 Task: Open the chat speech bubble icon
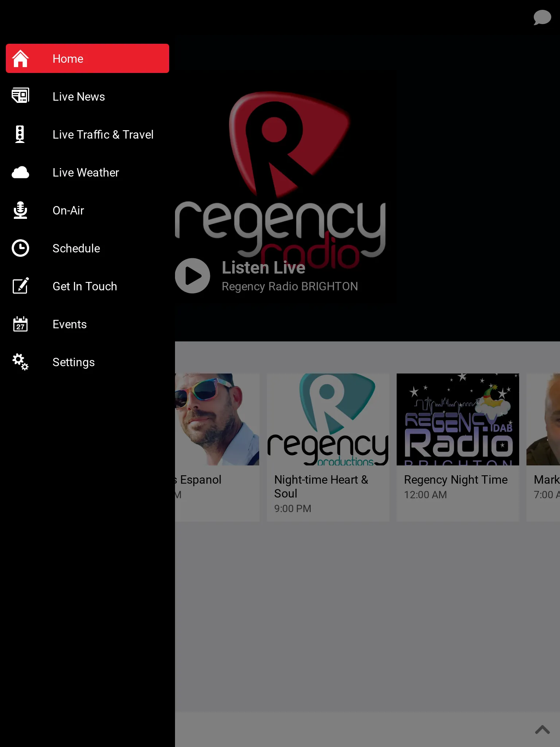542,18
